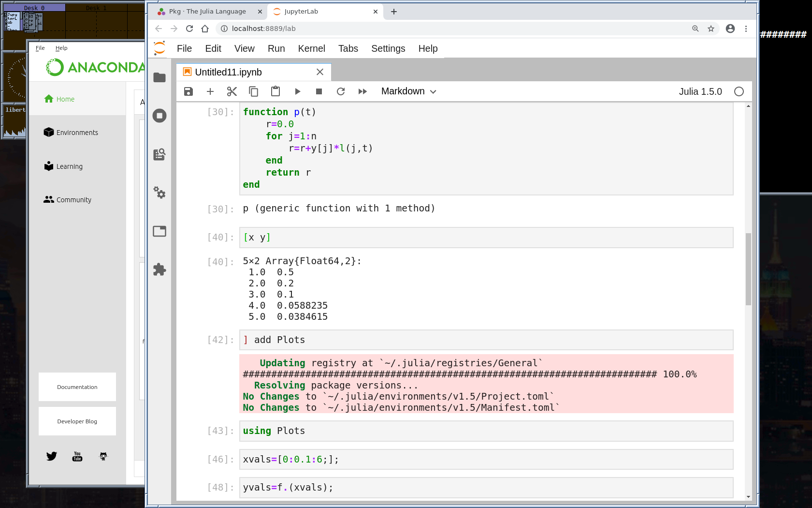Viewport: 812px width, 508px height.
Task: Restart the kernel with the refresh icon
Action: [341, 91]
